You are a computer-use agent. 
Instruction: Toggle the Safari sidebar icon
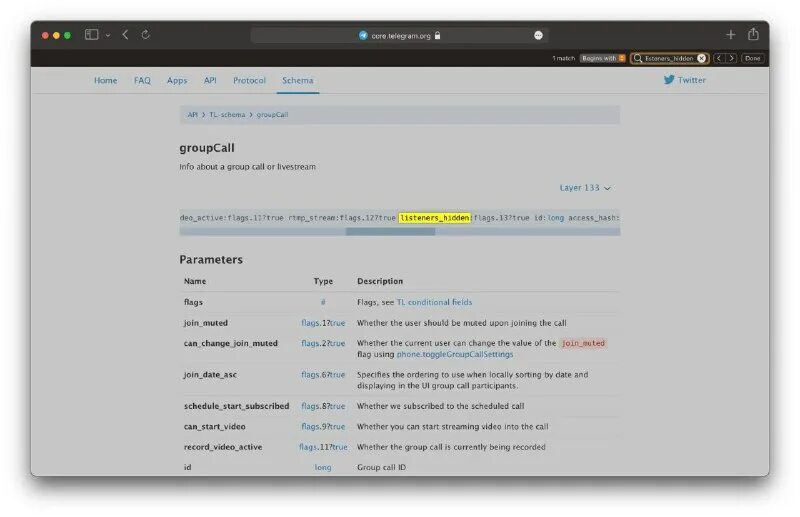(91, 35)
